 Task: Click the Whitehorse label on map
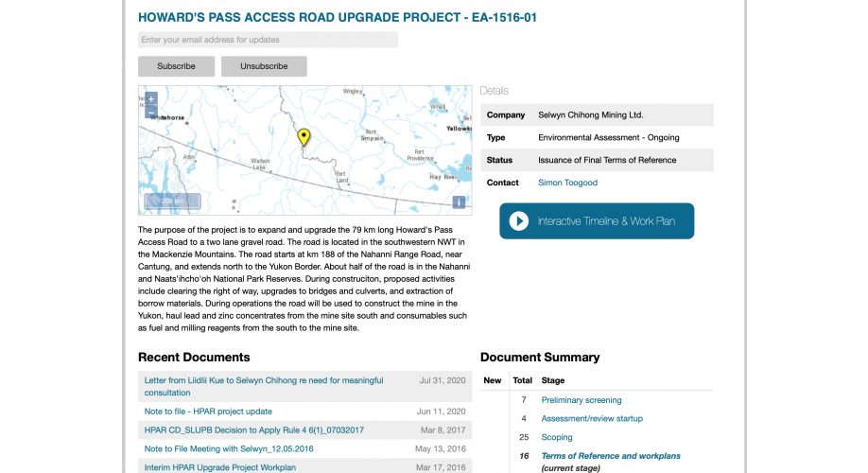point(167,117)
